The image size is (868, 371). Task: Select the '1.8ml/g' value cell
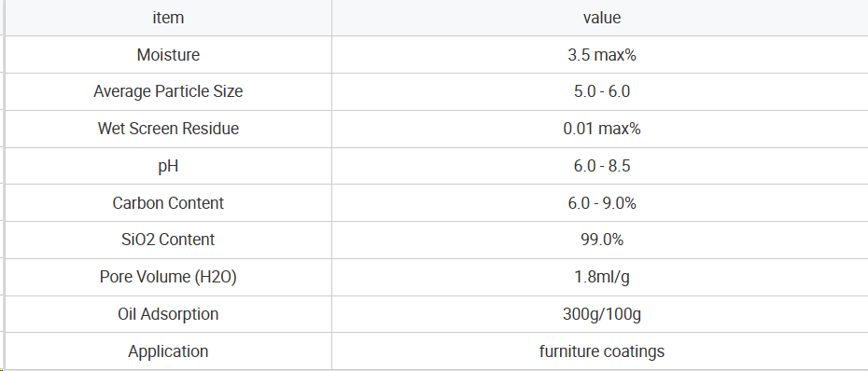600,277
